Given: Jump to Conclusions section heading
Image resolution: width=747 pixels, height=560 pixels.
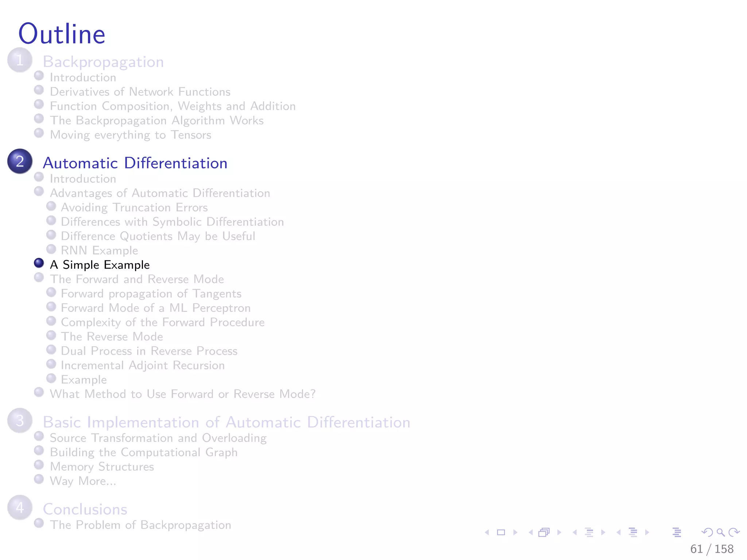Looking at the screenshot, I should pyautogui.click(x=85, y=509).
